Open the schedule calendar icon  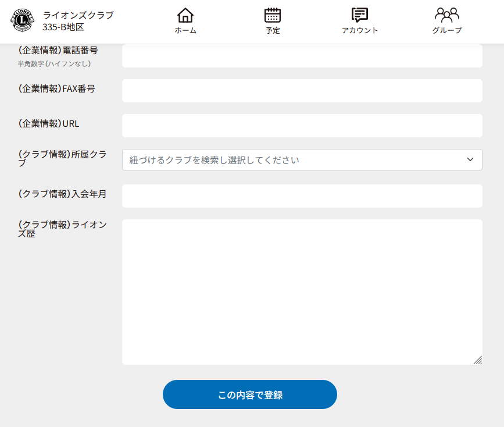tap(273, 15)
